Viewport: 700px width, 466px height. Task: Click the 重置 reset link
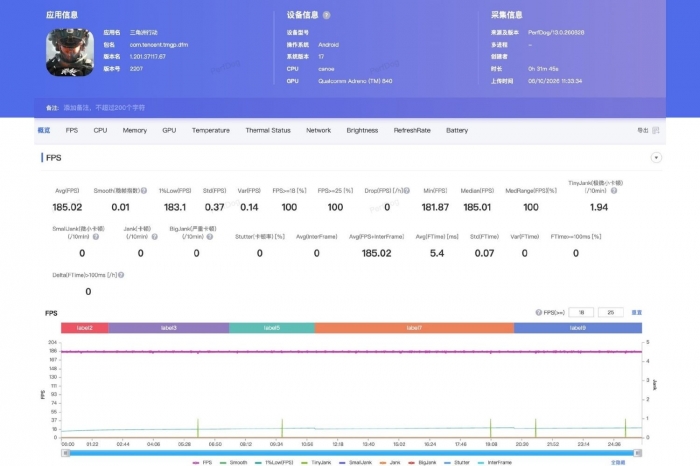click(x=637, y=312)
